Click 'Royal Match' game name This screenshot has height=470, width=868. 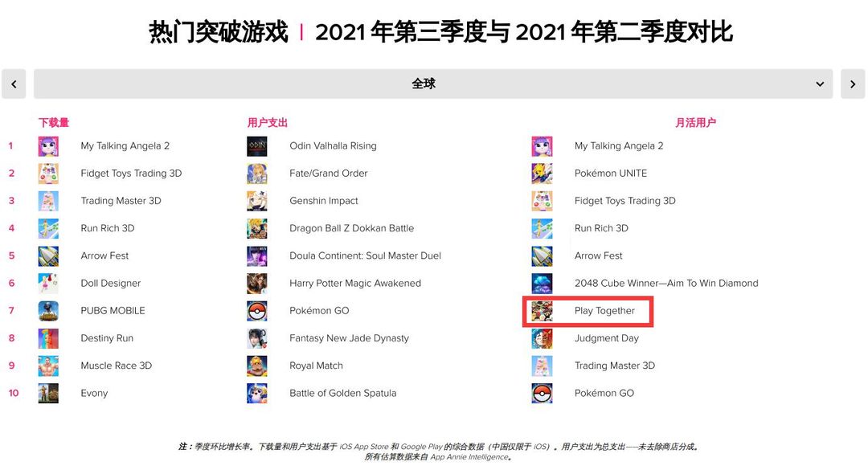coord(316,366)
